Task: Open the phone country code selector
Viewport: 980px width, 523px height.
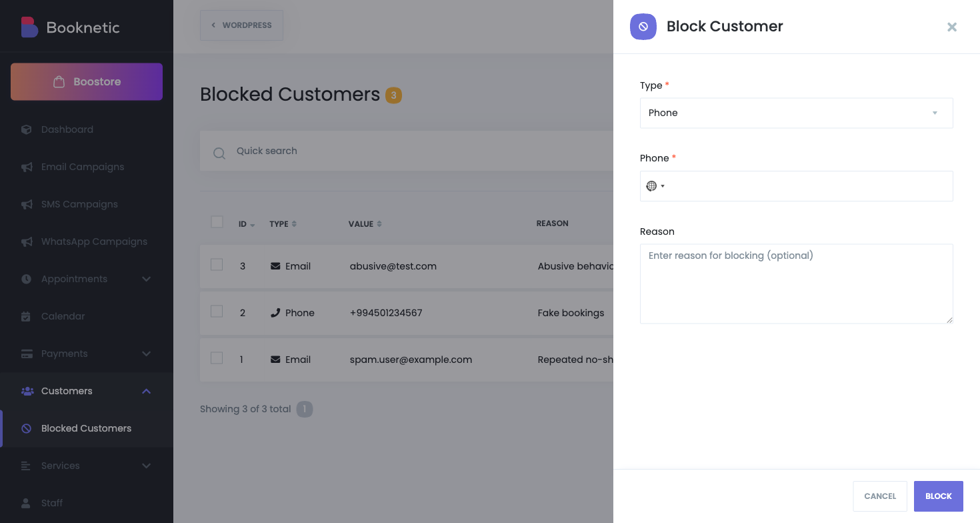Action: (655, 186)
